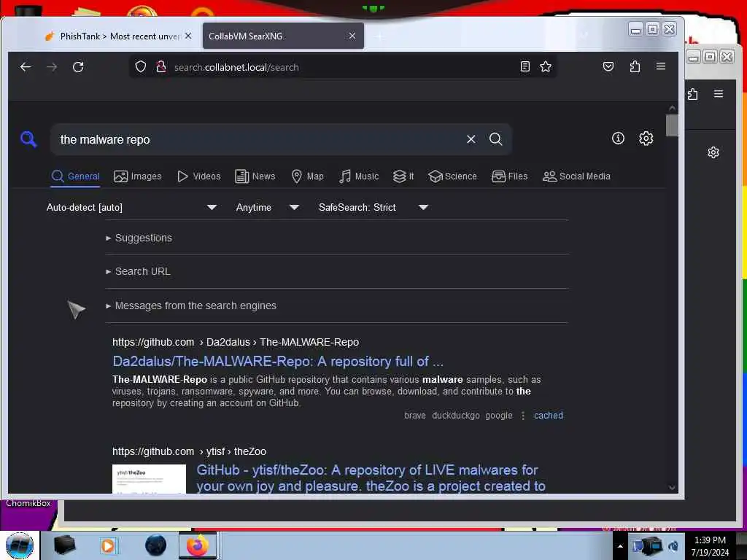Click the brave engine label
The width and height of the screenshot is (747, 560).
tap(415, 416)
